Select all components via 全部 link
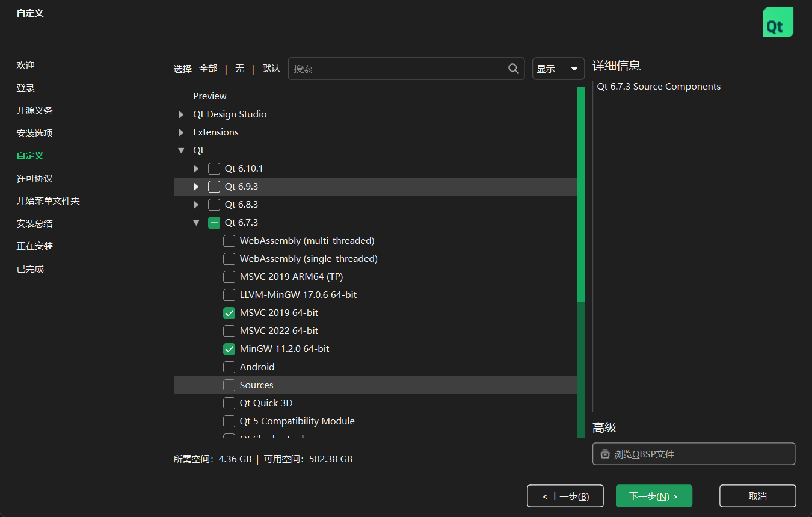The image size is (812, 517). 208,69
